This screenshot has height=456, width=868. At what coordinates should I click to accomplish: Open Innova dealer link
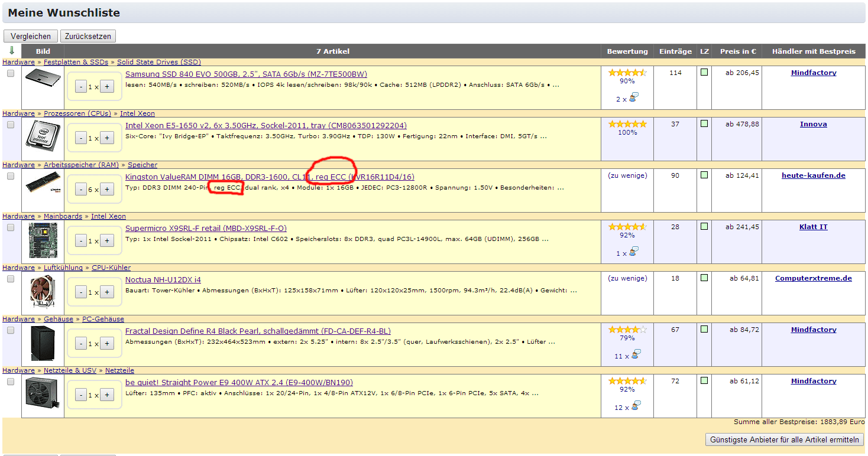pyautogui.click(x=814, y=124)
